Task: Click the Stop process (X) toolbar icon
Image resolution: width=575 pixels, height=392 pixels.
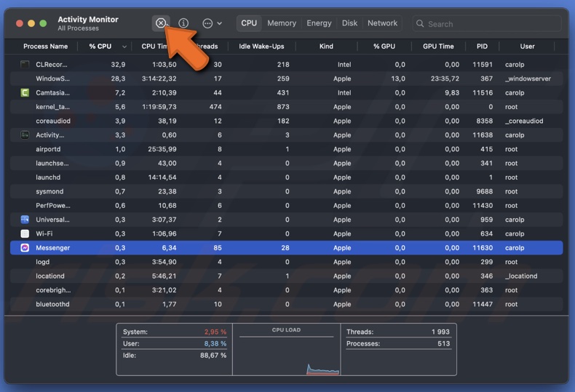Action: pyautogui.click(x=161, y=23)
